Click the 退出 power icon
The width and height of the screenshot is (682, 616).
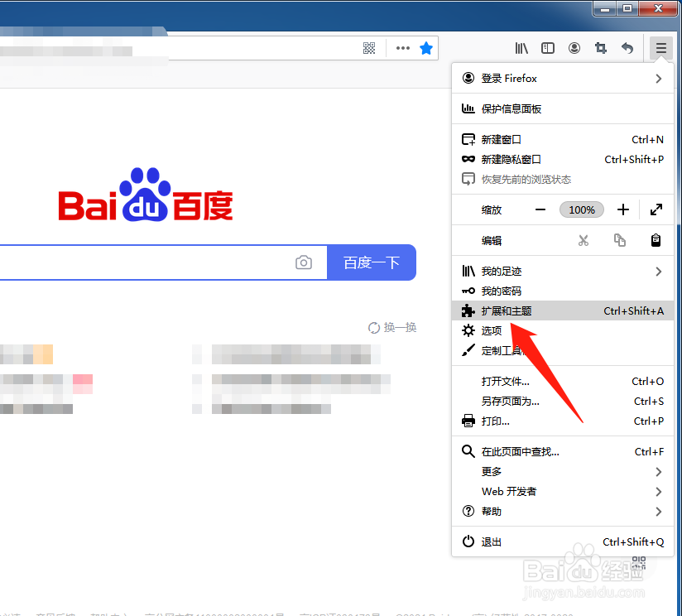(468, 541)
